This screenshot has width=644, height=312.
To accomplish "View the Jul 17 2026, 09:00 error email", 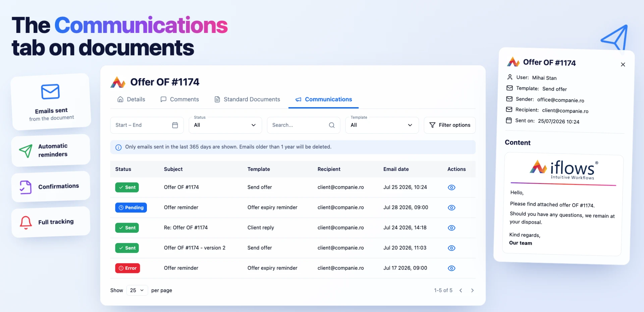I will click(x=451, y=268).
